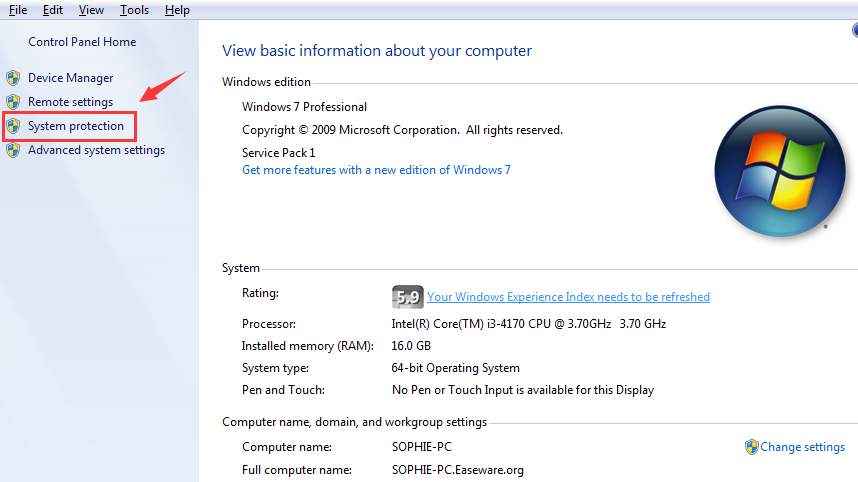
Task: Click Change settings link
Action: (803, 447)
